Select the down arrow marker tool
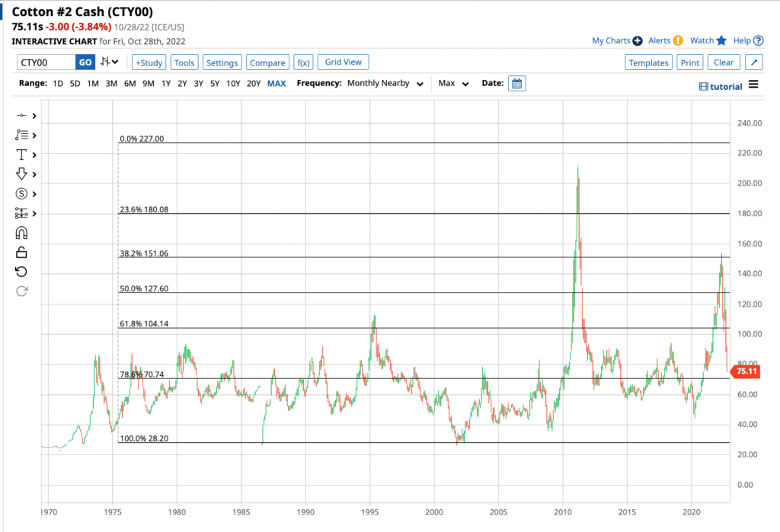The width and height of the screenshot is (780, 532). (21, 174)
